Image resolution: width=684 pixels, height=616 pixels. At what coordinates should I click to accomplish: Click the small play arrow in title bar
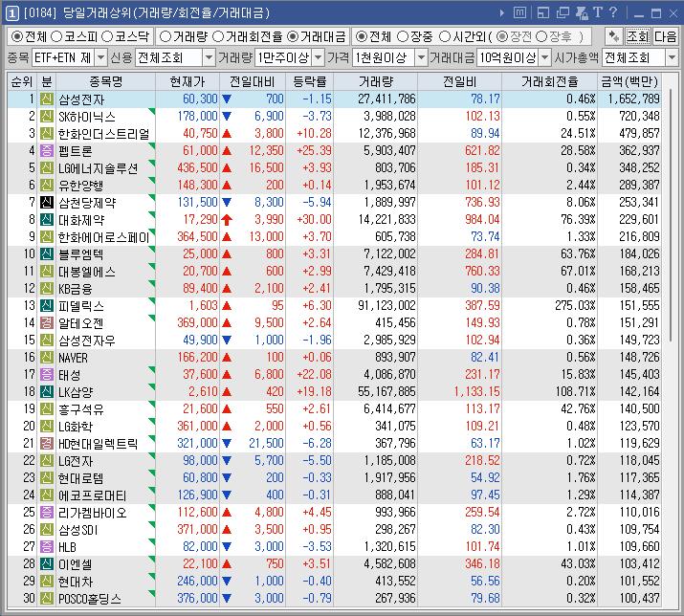(502, 13)
